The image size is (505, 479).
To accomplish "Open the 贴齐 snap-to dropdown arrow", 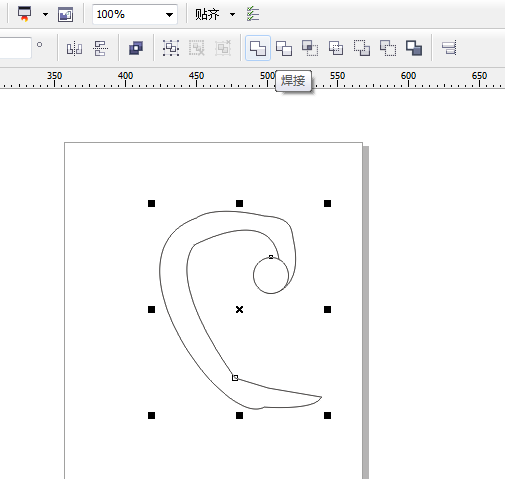I will [x=232, y=14].
